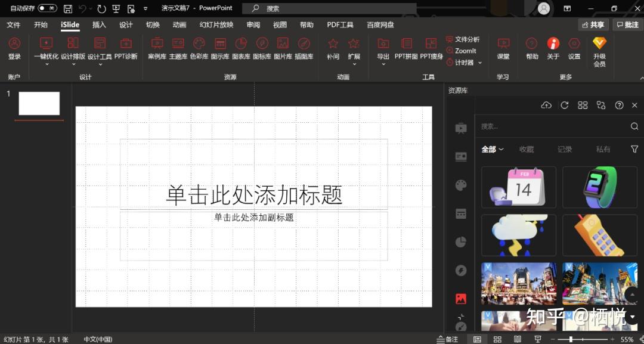The height and width of the screenshot is (344, 644).
Task: Select the February 14 calendar 3D thumbnail
Action: point(518,187)
